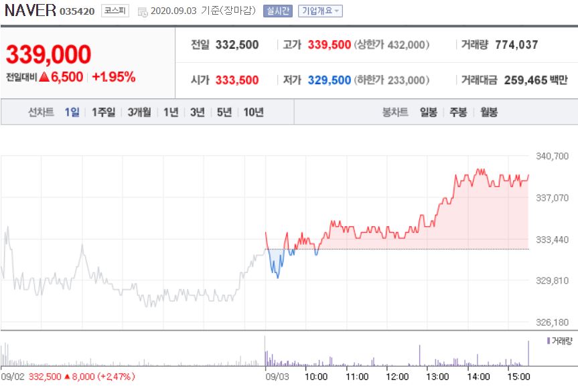Screen dimensions: 578x392
Task: Switch to 주봉 candlestick chart
Action: coord(458,112)
